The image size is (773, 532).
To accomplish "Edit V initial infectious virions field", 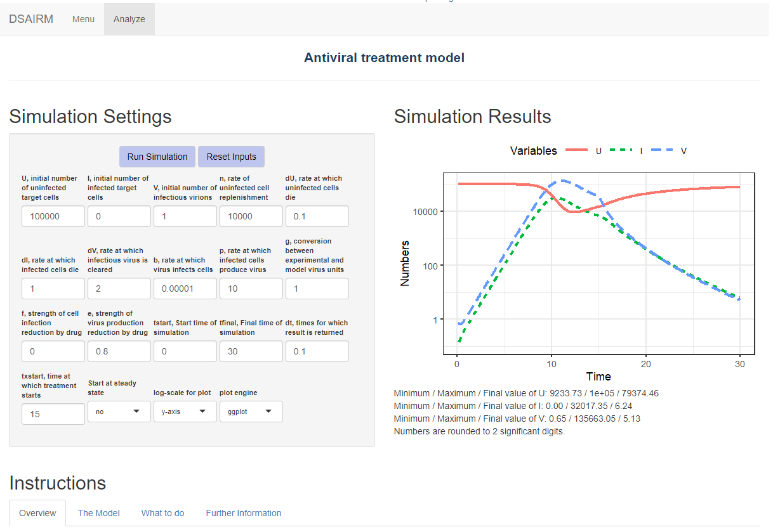I will tap(185, 216).
